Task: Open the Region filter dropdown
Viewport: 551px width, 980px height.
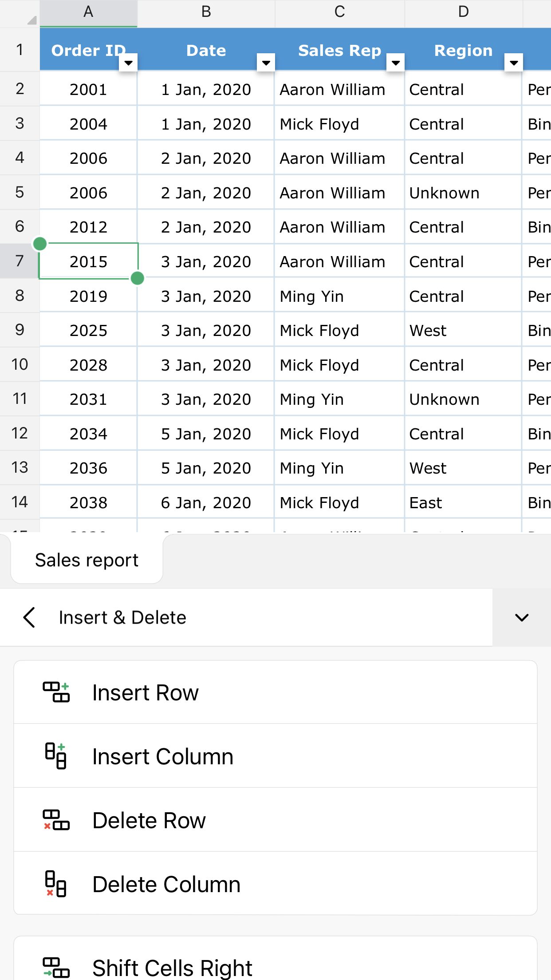Action: 514,63
